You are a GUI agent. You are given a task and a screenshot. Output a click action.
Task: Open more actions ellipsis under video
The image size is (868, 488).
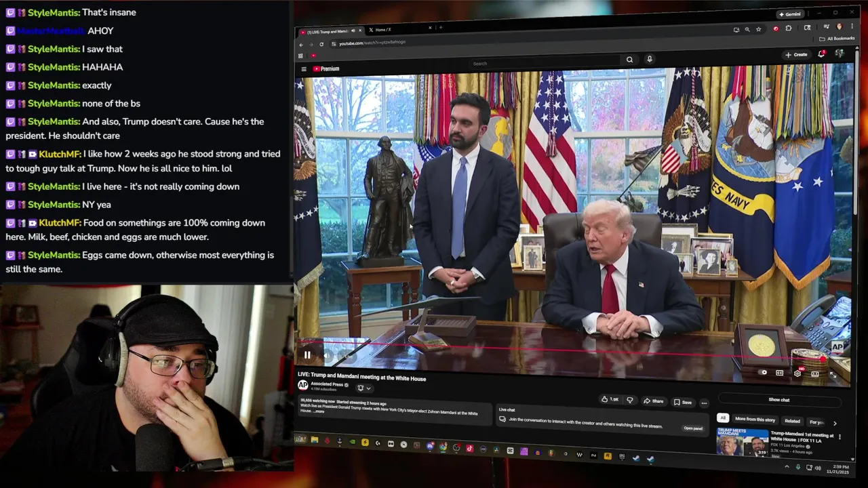click(704, 403)
